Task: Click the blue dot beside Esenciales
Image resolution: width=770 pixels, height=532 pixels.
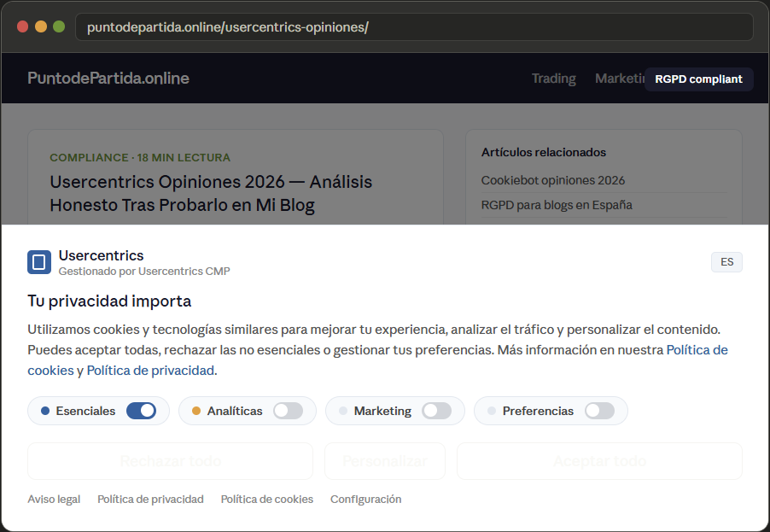Action: pyautogui.click(x=44, y=411)
